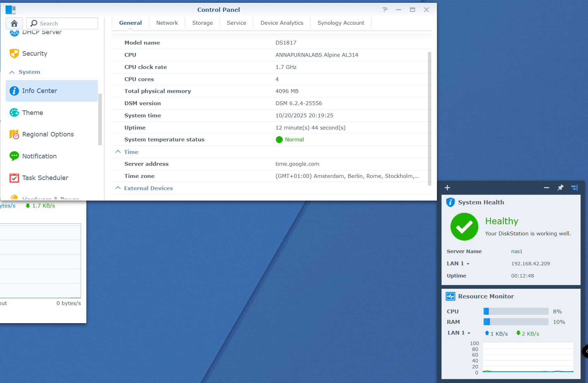Switch to the Storage tab
This screenshot has width=588, height=383.
tap(202, 23)
